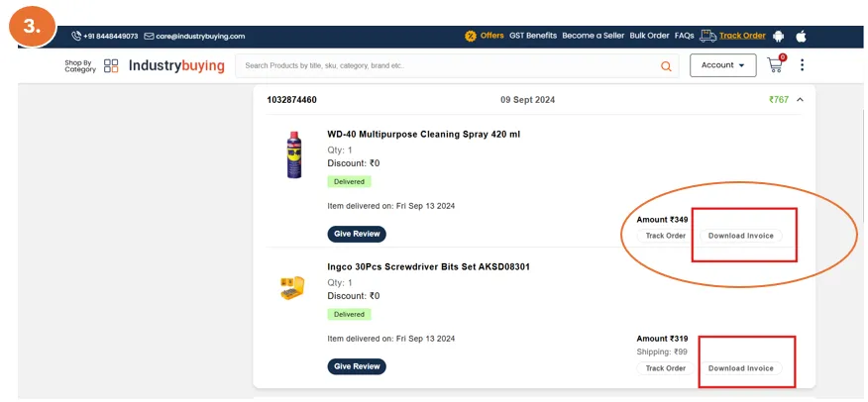The image size is (868, 402).
Task: Click the search magnifier icon
Action: click(666, 66)
